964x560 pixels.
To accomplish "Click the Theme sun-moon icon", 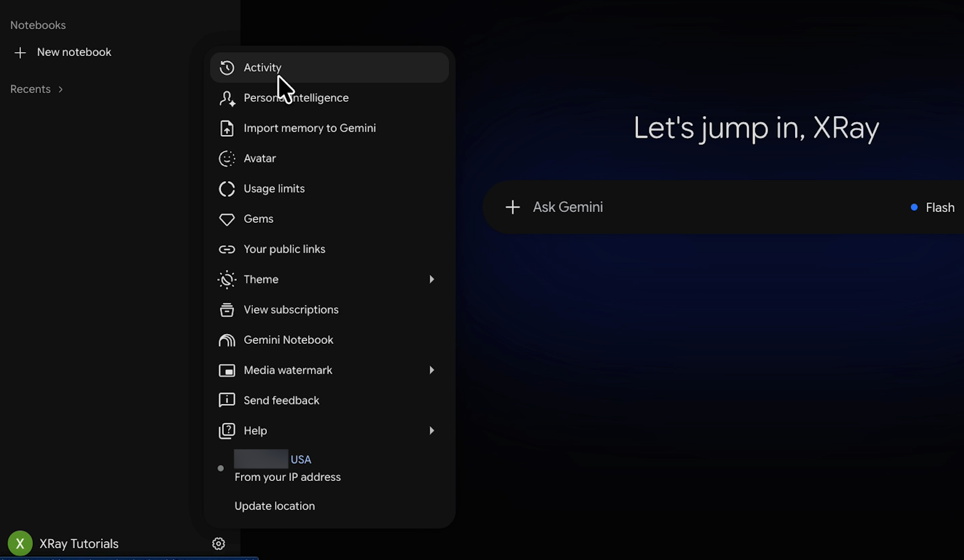I will click(x=227, y=279).
